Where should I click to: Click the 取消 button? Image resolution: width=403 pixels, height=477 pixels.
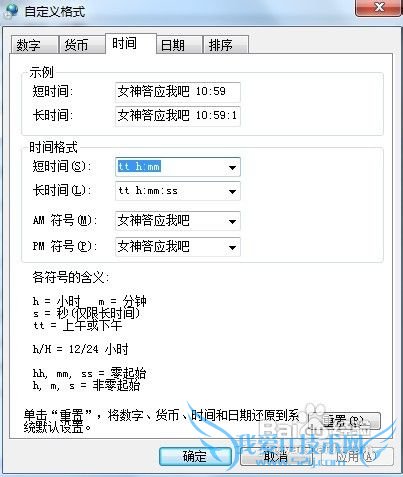point(276,456)
